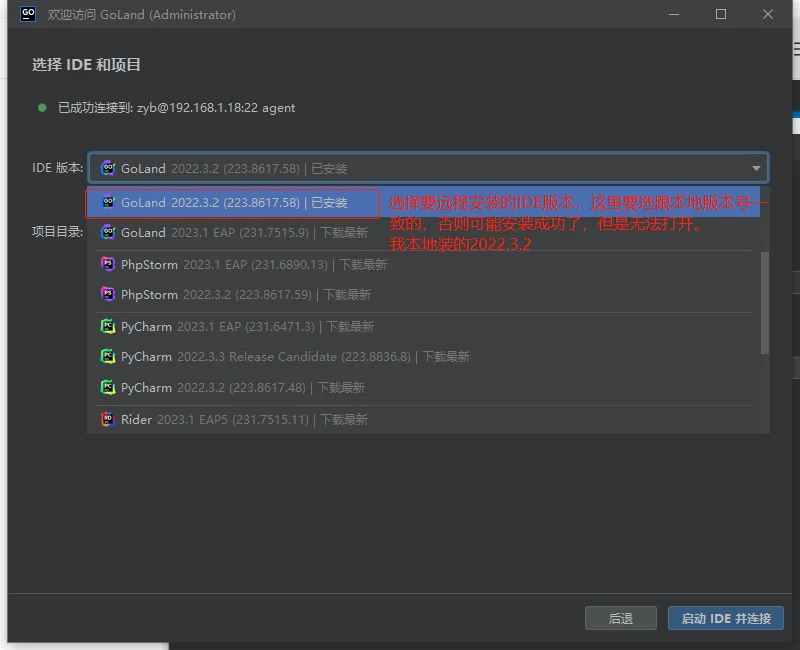Click PhpStorm 2022.3.2 icon
800x650 pixels.
(x=108, y=294)
